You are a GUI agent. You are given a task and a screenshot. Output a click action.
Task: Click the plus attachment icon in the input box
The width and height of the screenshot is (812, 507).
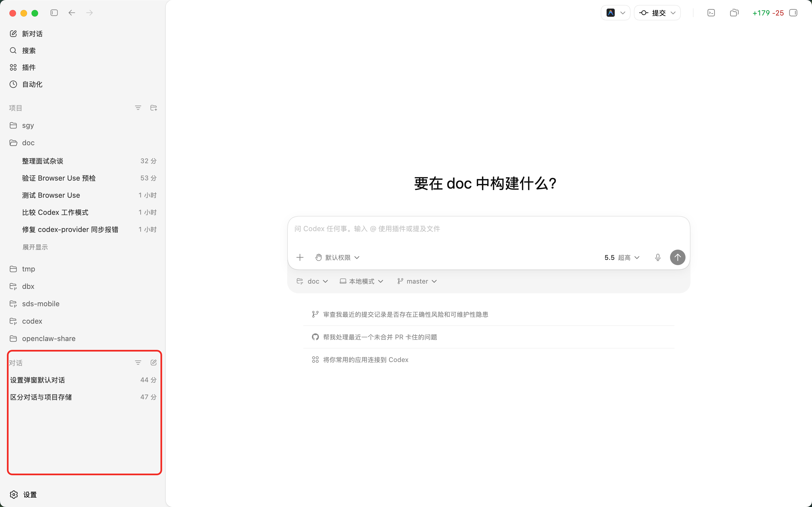click(x=300, y=257)
